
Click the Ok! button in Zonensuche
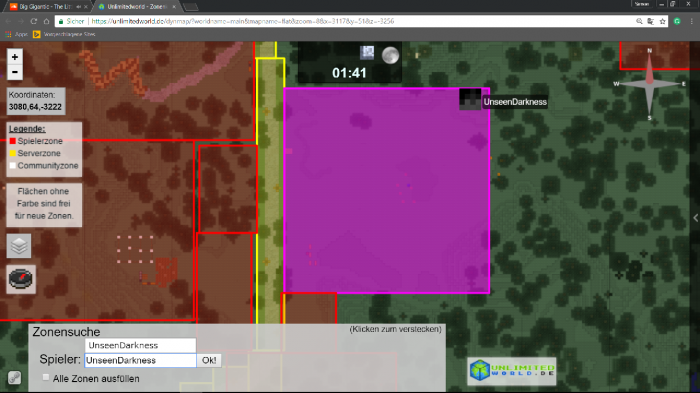tap(209, 360)
